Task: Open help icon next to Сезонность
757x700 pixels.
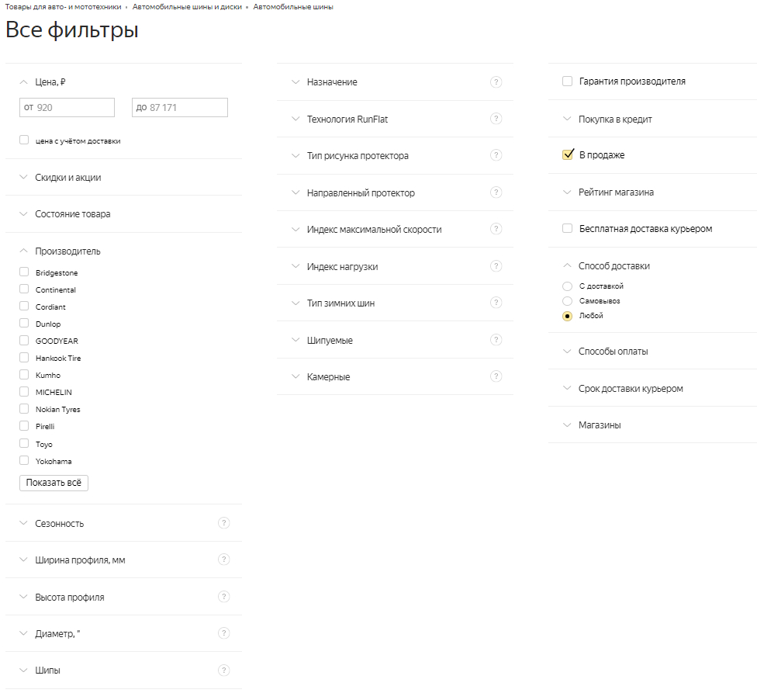Action: point(223,523)
